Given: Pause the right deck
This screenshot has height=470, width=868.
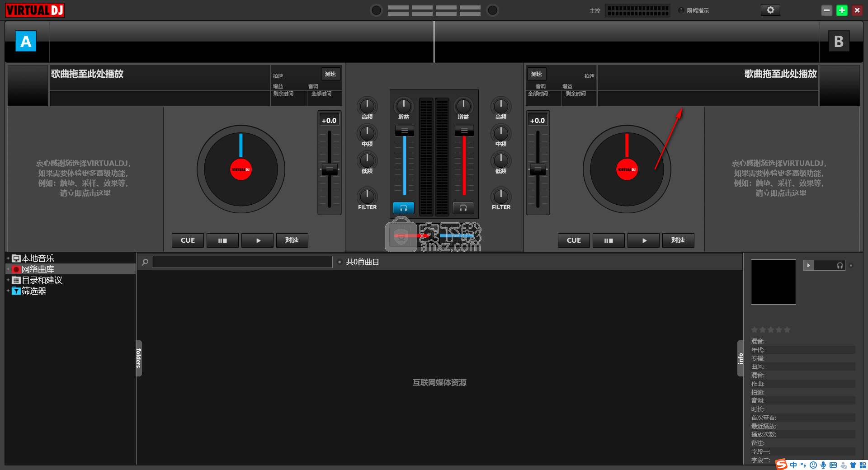Looking at the screenshot, I should 609,240.
